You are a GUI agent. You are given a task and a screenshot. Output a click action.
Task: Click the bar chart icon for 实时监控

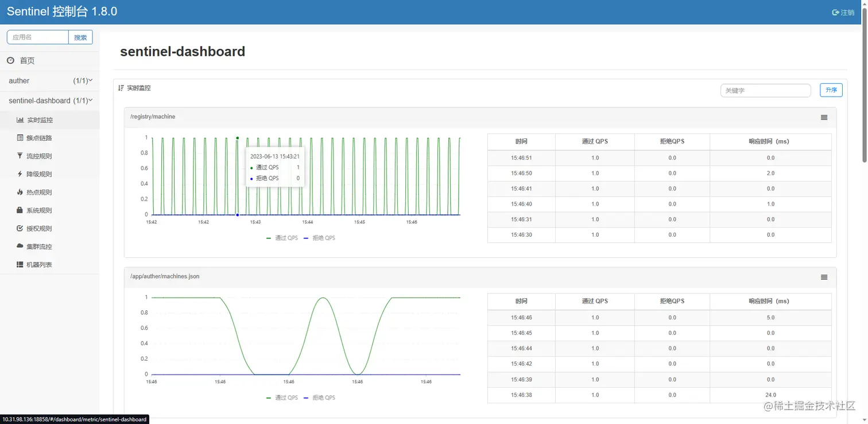pos(21,120)
